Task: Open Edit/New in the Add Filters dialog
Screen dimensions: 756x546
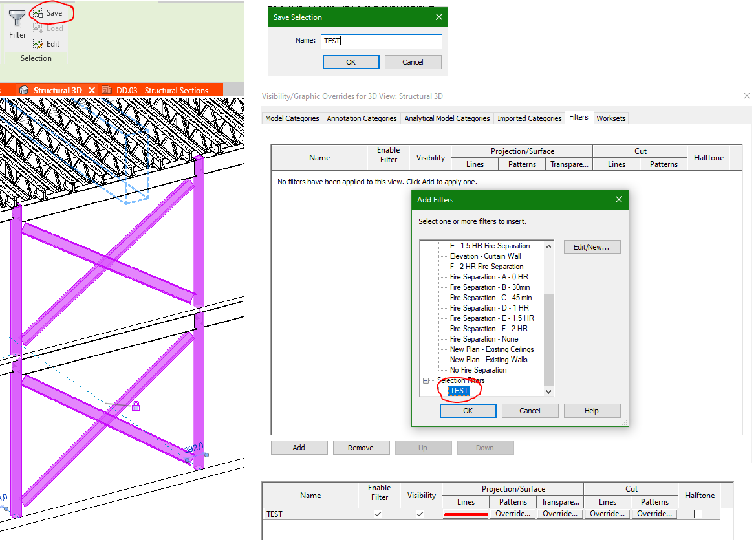Action: click(x=591, y=246)
